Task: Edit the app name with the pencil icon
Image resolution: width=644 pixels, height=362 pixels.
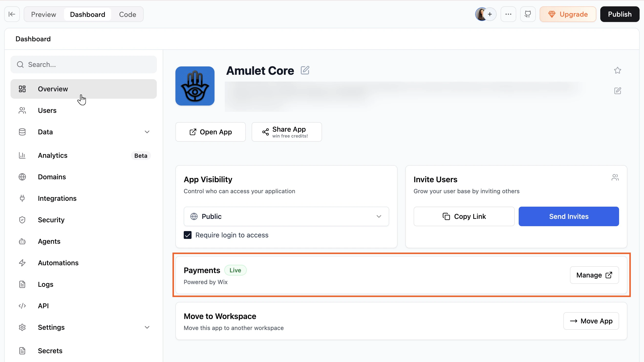Action: [305, 71]
